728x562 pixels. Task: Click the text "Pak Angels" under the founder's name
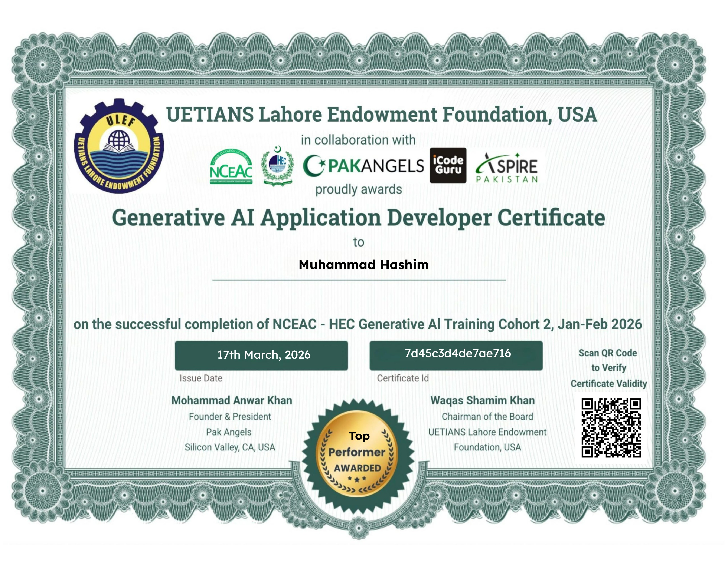(x=229, y=432)
